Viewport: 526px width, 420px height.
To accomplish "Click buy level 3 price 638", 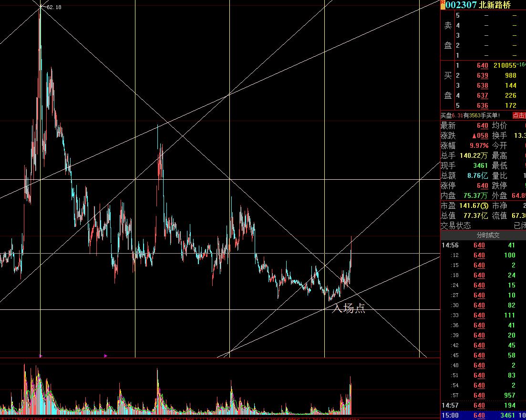I will click(x=483, y=85).
